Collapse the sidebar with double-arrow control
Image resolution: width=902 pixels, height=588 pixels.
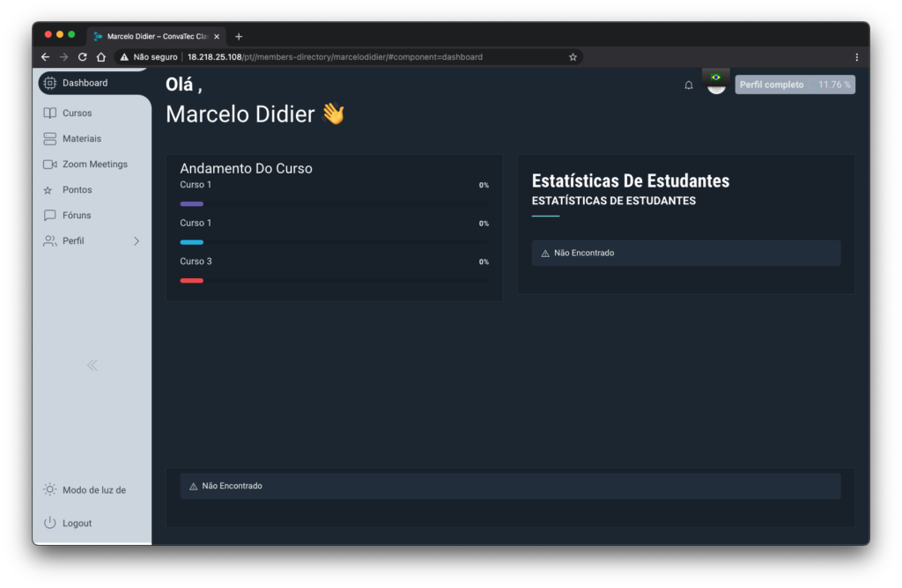click(x=92, y=365)
